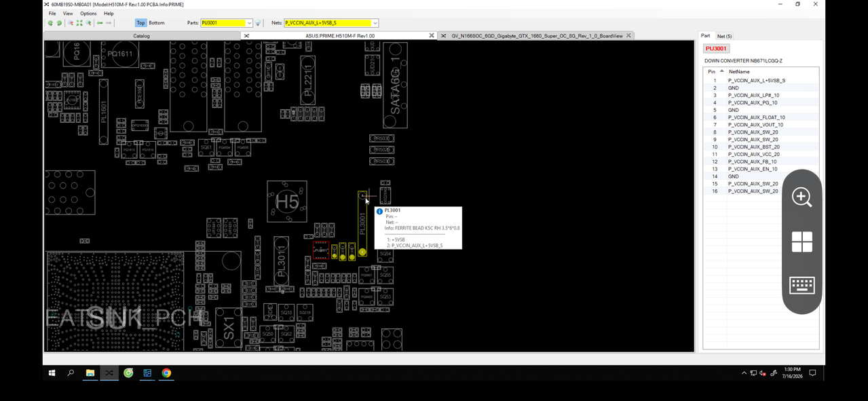Image resolution: width=868 pixels, height=401 pixels.
Task: Show the on-screen keyboard from floating panel
Action: [801, 286]
